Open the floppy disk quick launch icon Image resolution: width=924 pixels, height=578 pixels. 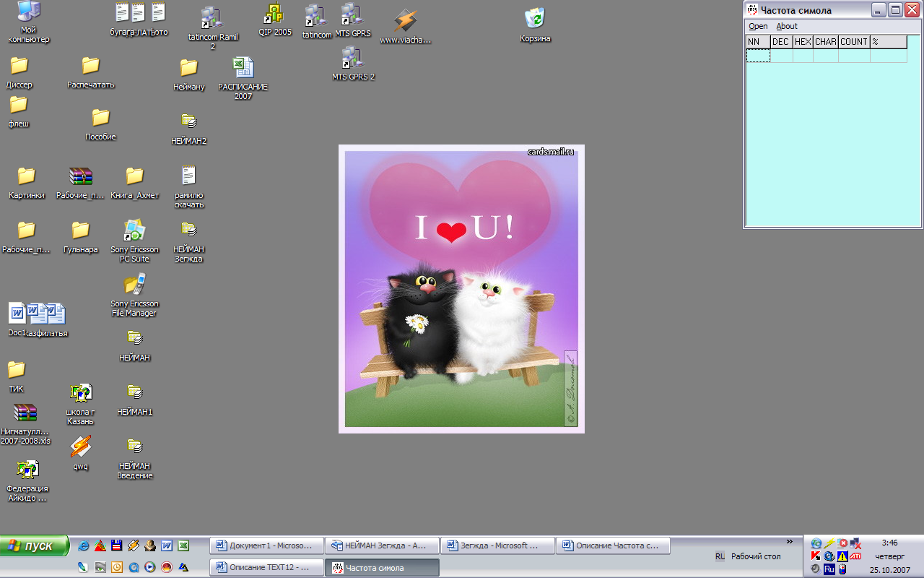pos(117,545)
